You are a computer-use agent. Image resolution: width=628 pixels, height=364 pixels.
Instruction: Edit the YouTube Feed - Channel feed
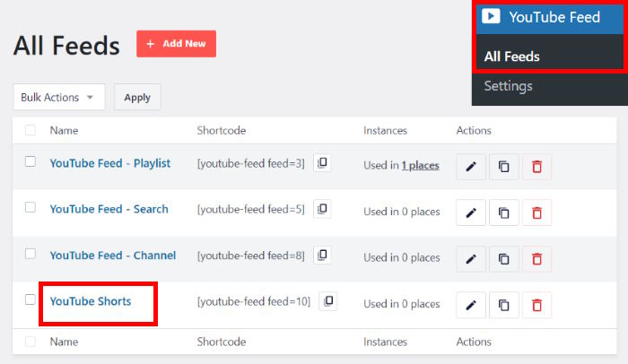click(x=471, y=259)
